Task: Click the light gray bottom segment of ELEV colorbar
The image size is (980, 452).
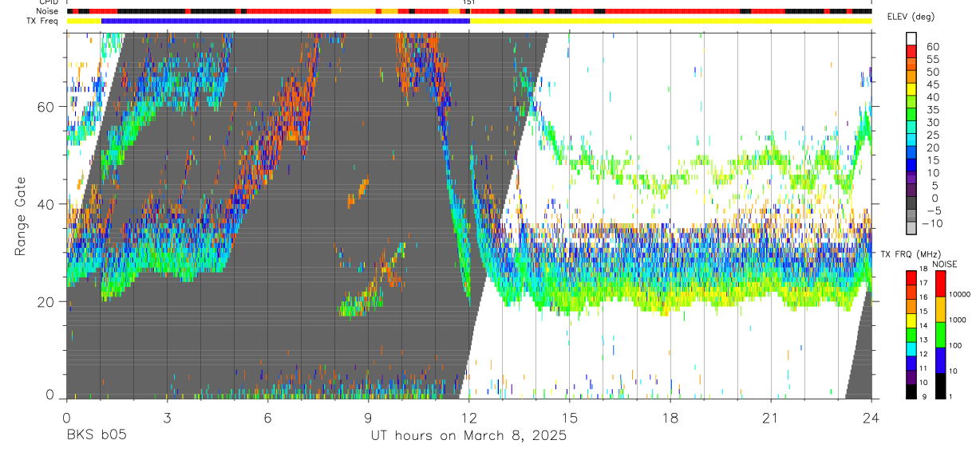Action: (x=911, y=229)
